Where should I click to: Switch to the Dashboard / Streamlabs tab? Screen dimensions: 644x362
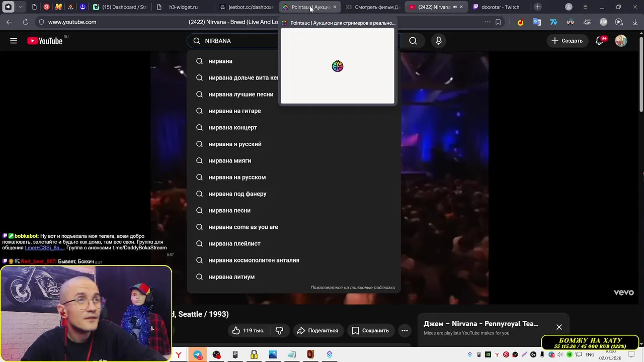click(x=120, y=7)
